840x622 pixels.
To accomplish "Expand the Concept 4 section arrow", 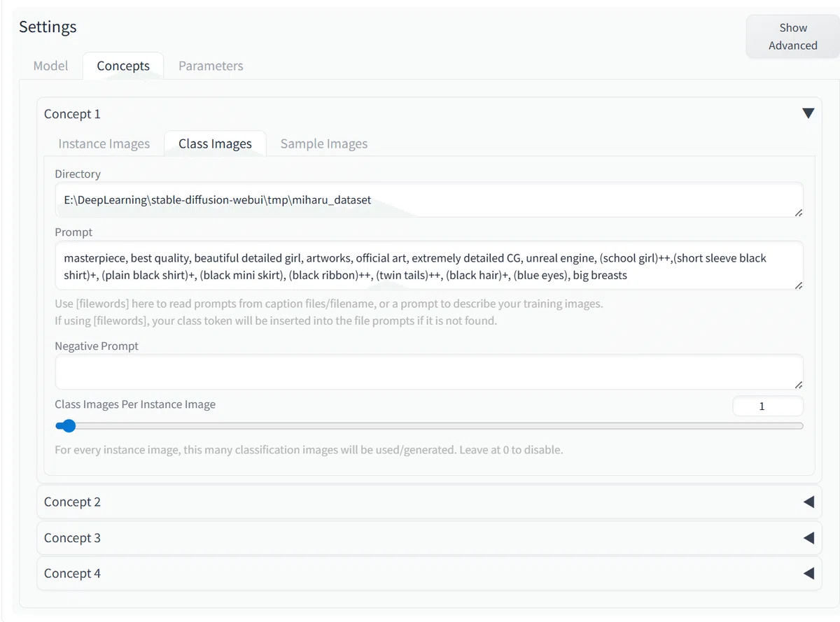I will (808, 574).
